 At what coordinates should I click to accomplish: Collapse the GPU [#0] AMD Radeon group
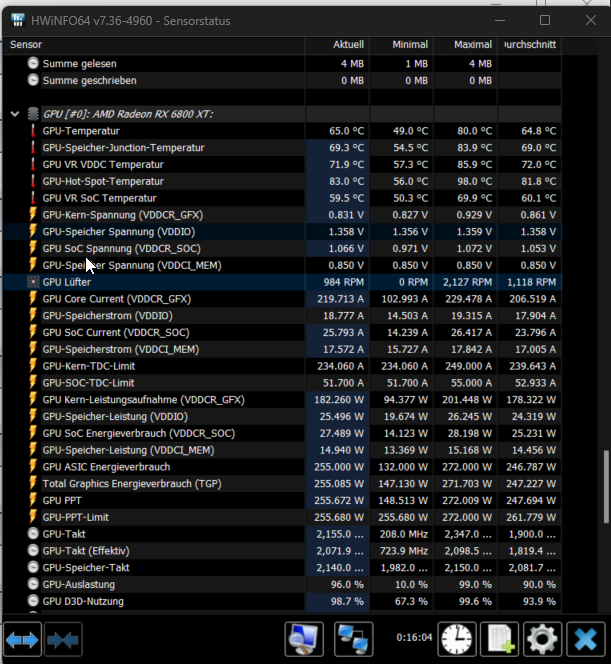click(x=15, y=114)
